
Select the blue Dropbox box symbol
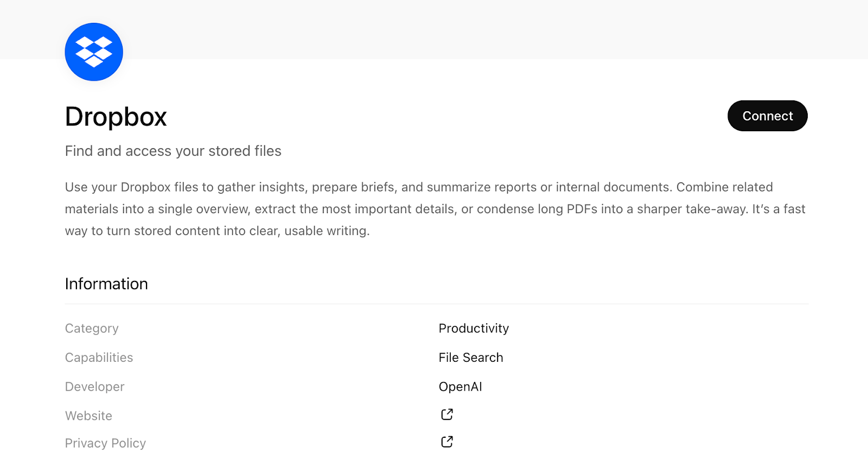[93, 52]
